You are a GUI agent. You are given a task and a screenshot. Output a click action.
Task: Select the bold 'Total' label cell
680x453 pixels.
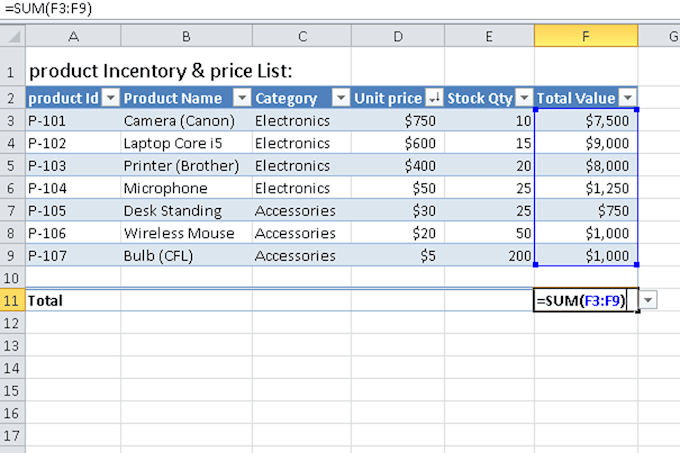[x=73, y=300]
